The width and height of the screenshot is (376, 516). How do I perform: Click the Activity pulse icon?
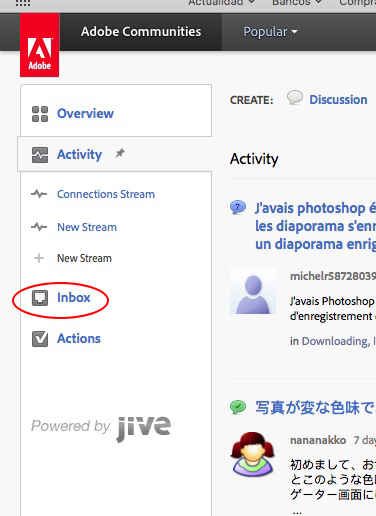coord(40,155)
